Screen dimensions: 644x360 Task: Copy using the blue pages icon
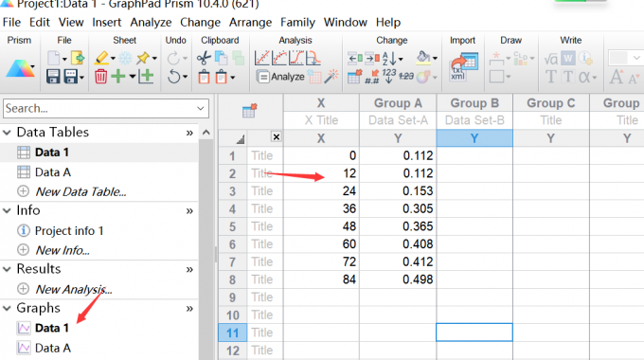tap(222, 58)
